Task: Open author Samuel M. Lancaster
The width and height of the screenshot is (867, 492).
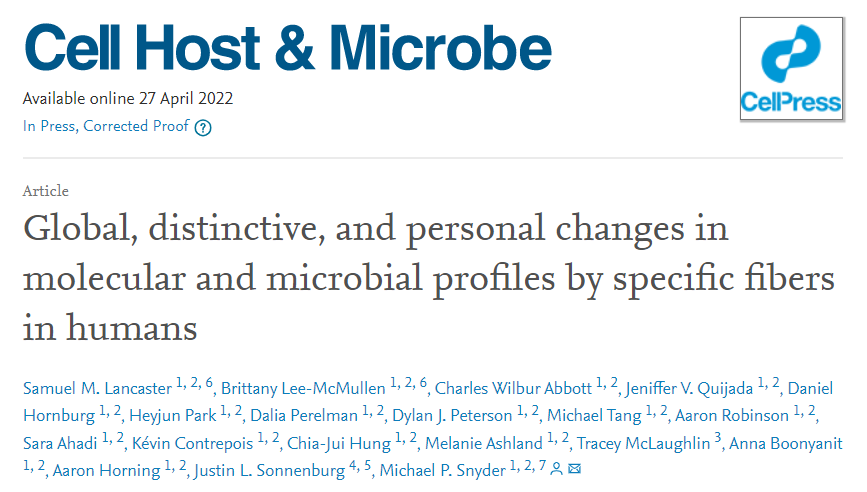Action: 97,388
